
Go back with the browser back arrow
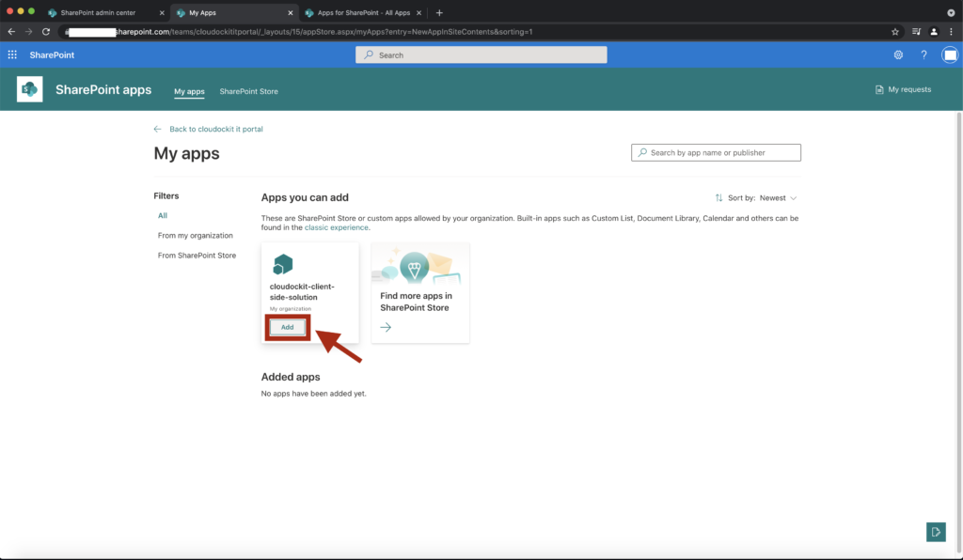(x=11, y=31)
